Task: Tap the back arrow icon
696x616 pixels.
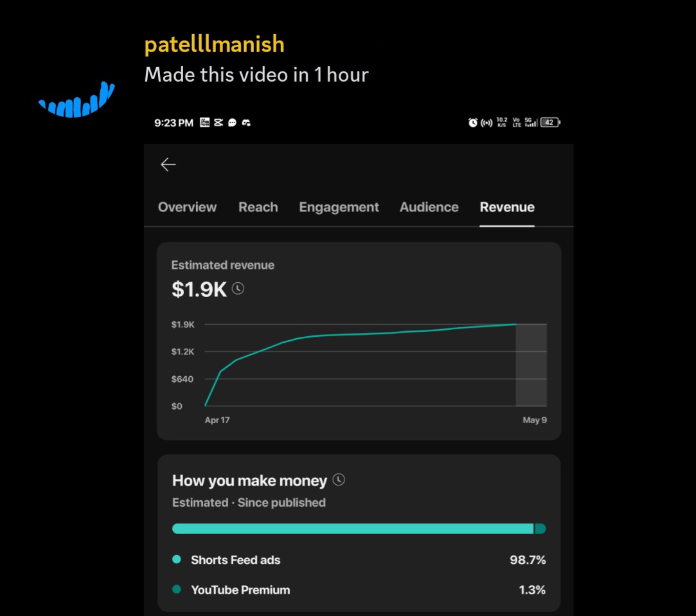Action: [x=168, y=165]
